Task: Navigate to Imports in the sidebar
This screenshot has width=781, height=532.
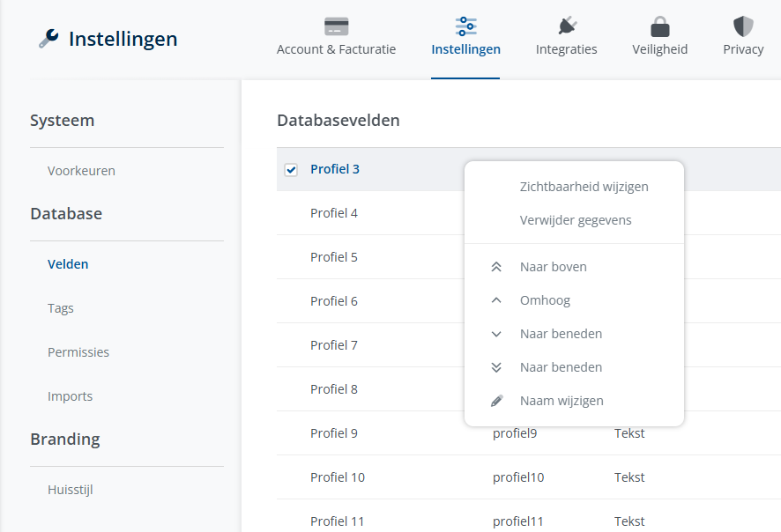Action: (70, 396)
